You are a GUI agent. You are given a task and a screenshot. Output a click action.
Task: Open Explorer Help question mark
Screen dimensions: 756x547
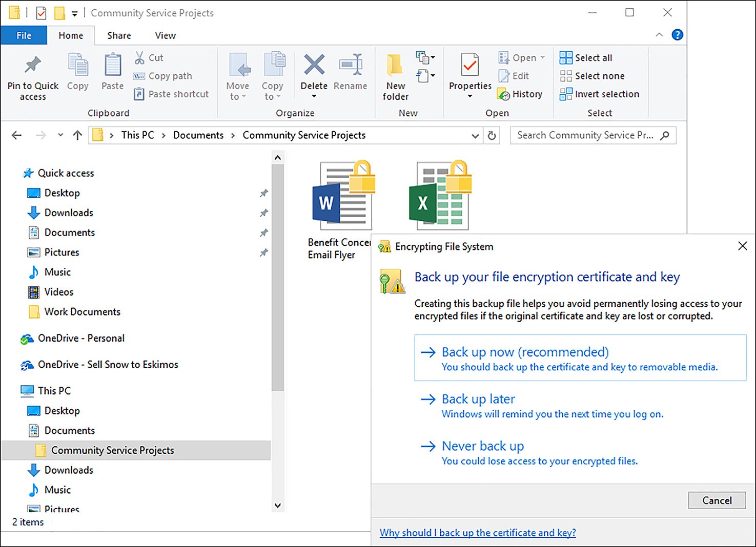click(677, 35)
